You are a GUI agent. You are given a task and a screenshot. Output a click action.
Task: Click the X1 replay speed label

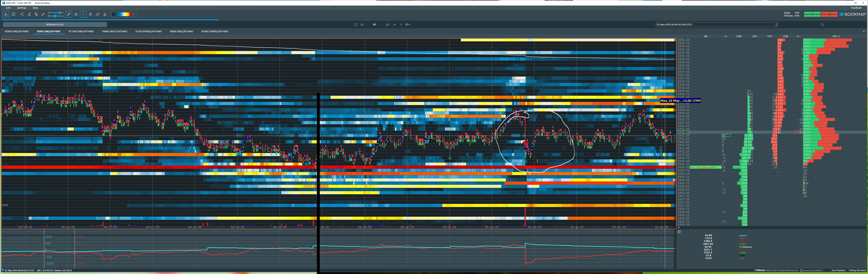[374, 25]
